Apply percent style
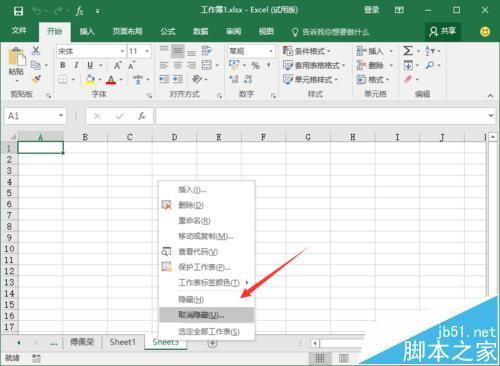Viewport: 500px width, 366px height. 255,65
